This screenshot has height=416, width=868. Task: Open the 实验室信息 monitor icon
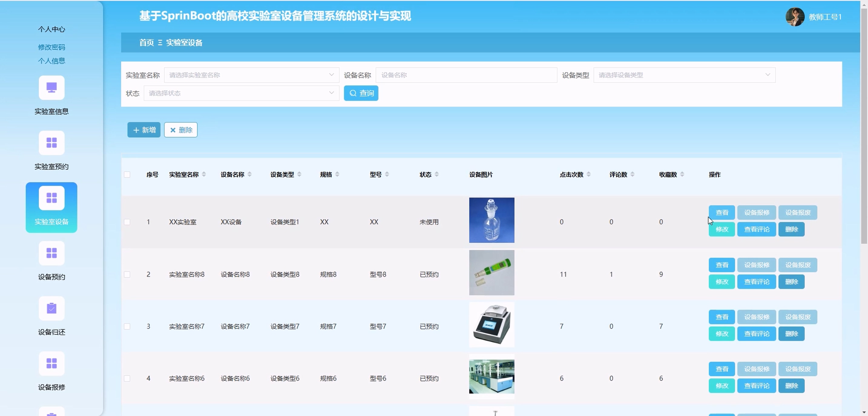pyautogui.click(x=51, y=87)
